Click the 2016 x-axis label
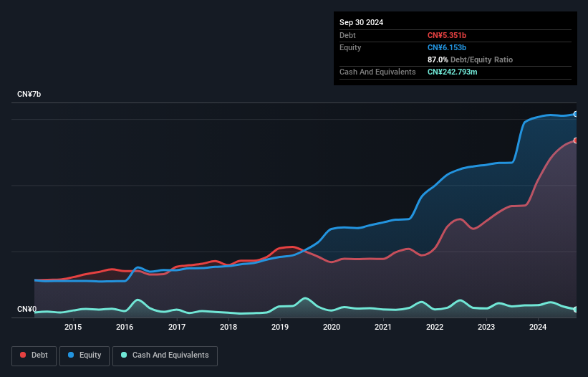 coord(125,327)
